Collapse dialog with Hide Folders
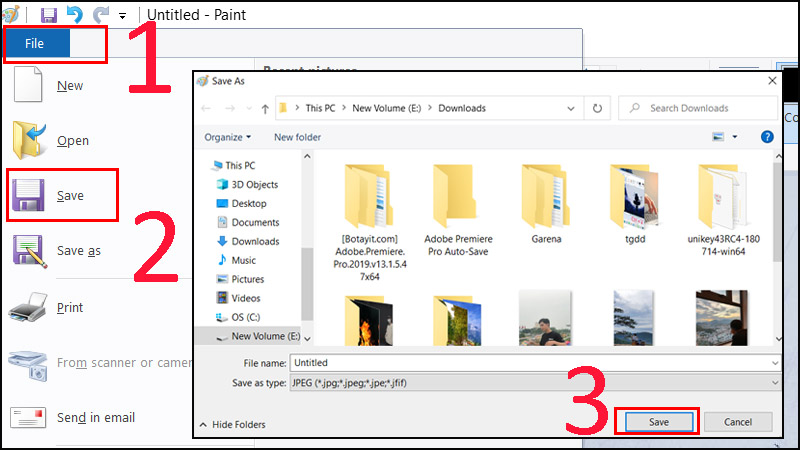The width and height of the screenshot is (800, 450). [x=232, y=424]
